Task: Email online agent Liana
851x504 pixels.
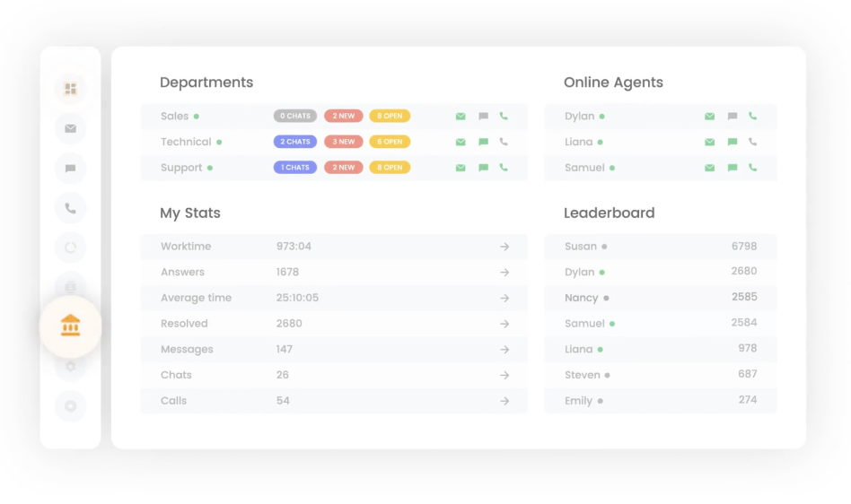Action: coord(709,142)
